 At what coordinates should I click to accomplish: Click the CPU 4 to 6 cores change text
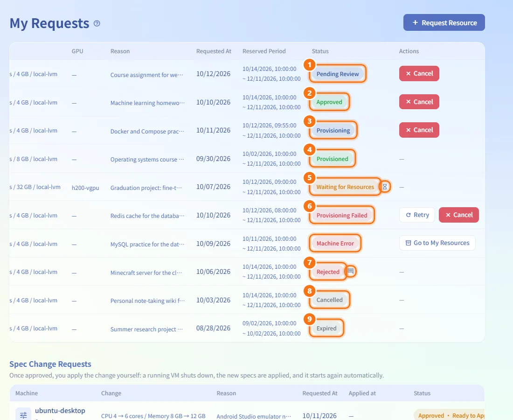pyautogui.click(x=153, y=416)
